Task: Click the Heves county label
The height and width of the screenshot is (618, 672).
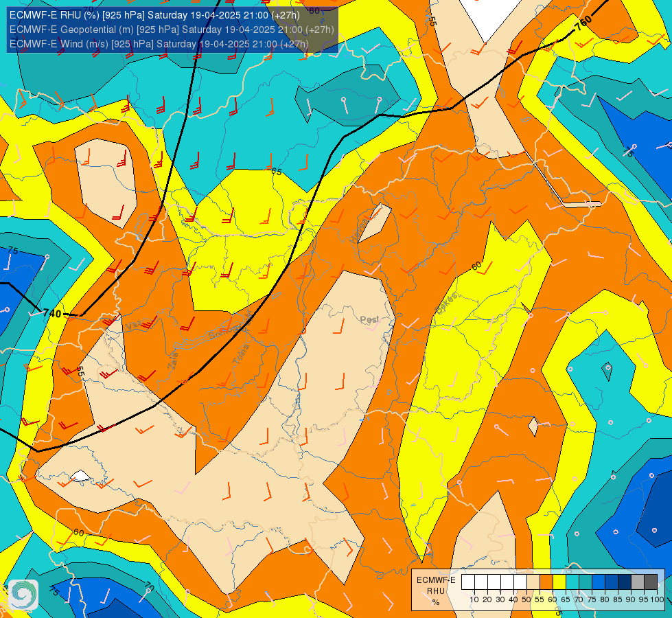Action: point(359,231)
